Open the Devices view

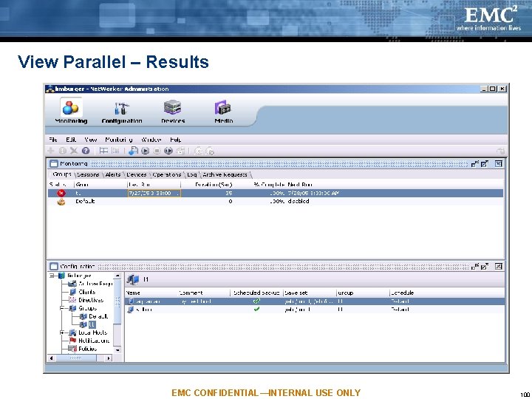[x=173, y=112]
